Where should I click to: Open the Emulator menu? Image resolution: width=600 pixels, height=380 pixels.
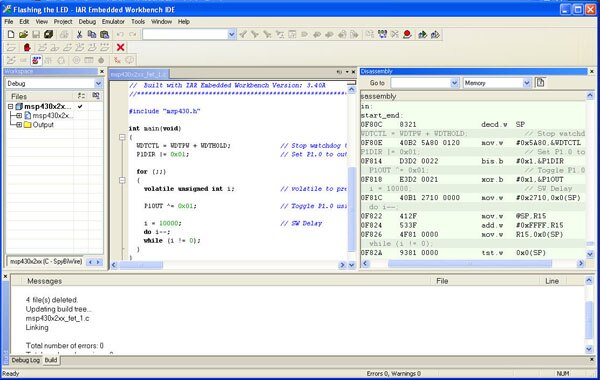[x=113, y=22]
